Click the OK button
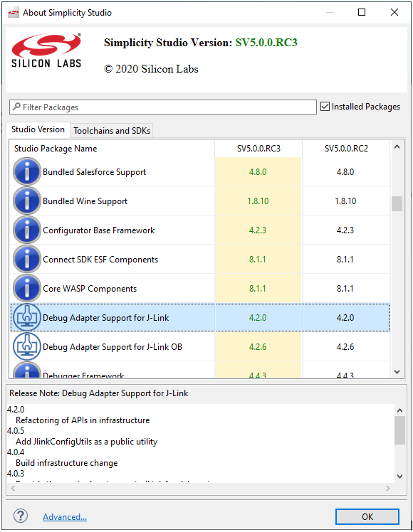Viewport: 413px width, 532px height. 367,517
